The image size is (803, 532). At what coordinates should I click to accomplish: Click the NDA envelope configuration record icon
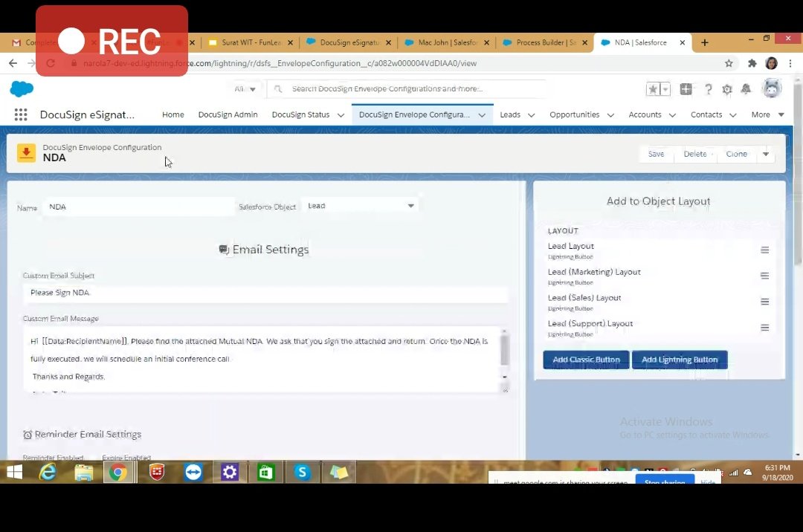(26, 153)
